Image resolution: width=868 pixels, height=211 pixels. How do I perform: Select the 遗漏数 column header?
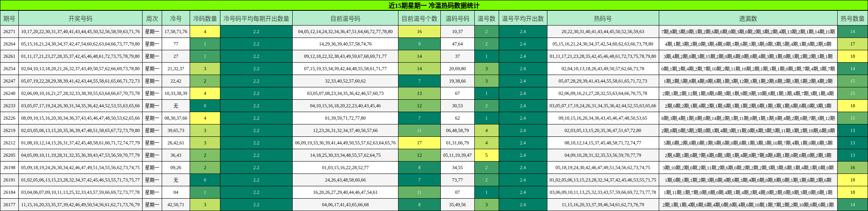click(748, 18)
